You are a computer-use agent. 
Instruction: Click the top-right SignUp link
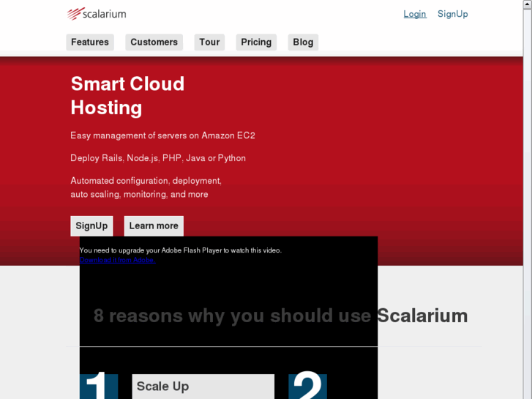453,14
